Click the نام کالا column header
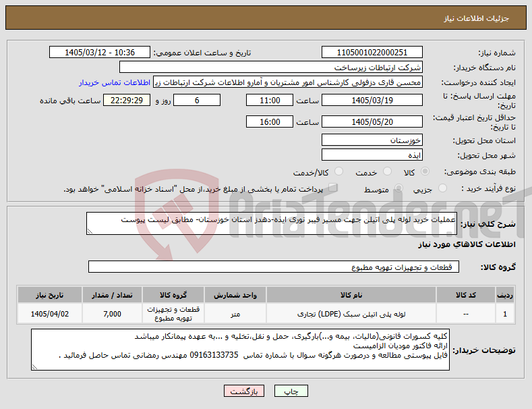Viewport: 532px width, 409px height. 351,295
